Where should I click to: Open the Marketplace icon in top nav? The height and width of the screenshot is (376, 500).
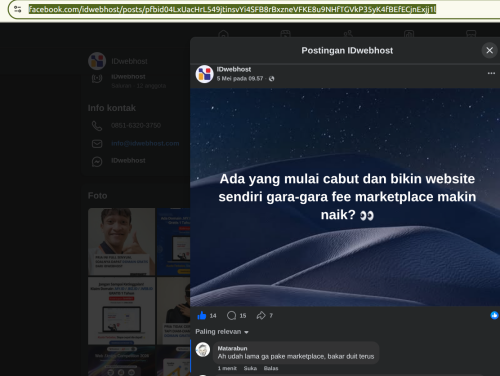click(x=471, y=34)
